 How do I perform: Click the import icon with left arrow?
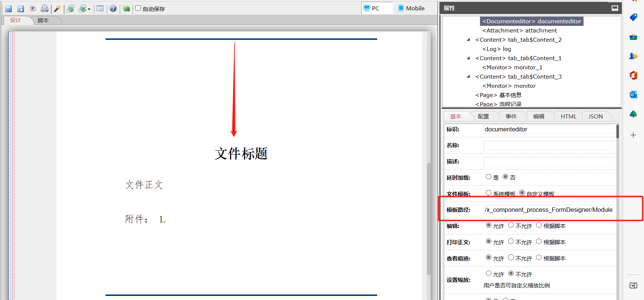[82, 8]
